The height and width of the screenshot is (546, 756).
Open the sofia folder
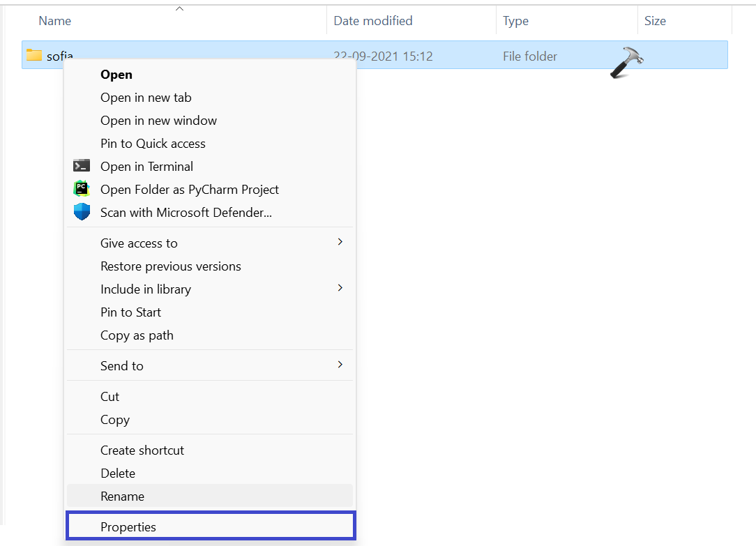pos(116,74)
